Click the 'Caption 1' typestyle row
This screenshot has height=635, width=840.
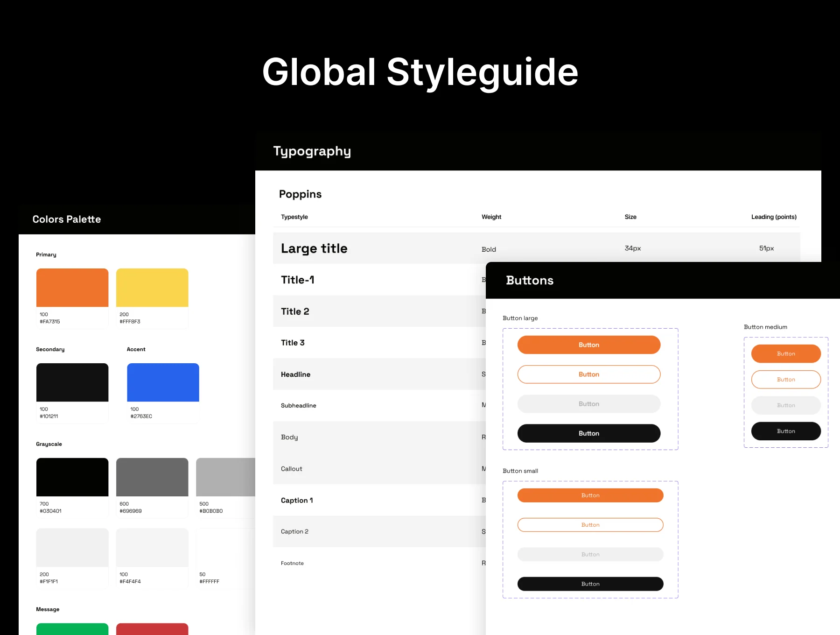click(379, 500)
